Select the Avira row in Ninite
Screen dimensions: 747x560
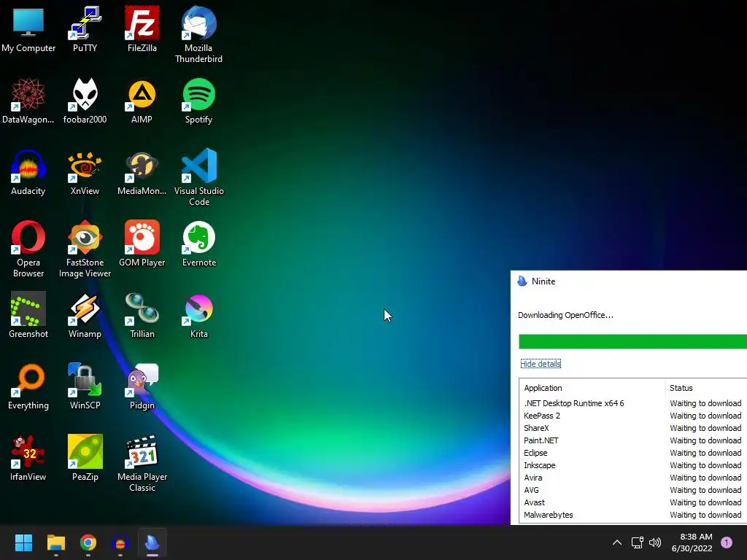coord(633,478)
